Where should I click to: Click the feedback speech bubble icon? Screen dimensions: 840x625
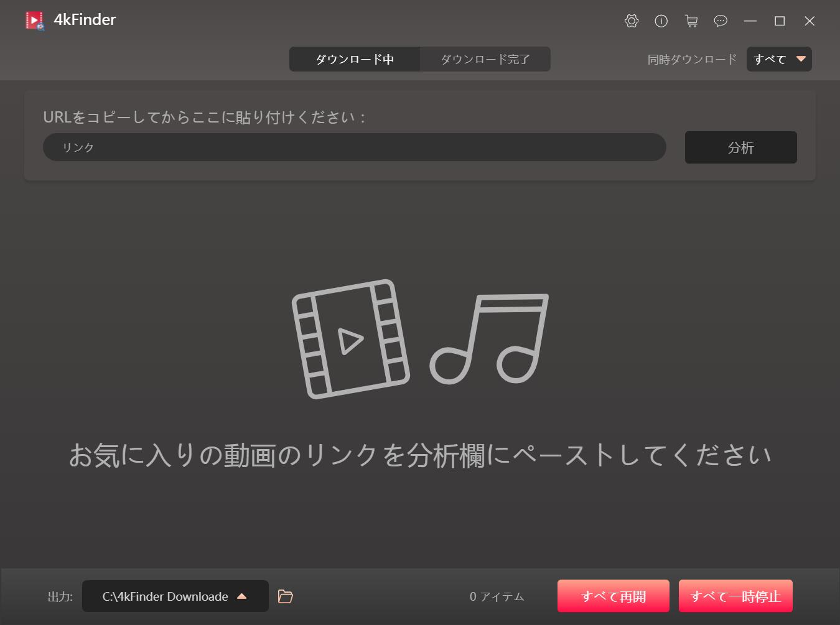click(721, 21)
